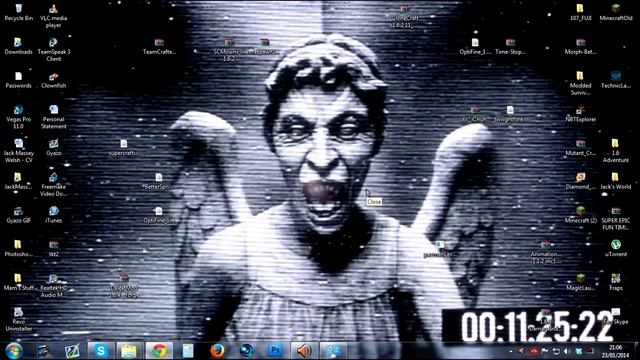
Task: Select the Photoshop folder on the desktop
Action: [18, 248]
